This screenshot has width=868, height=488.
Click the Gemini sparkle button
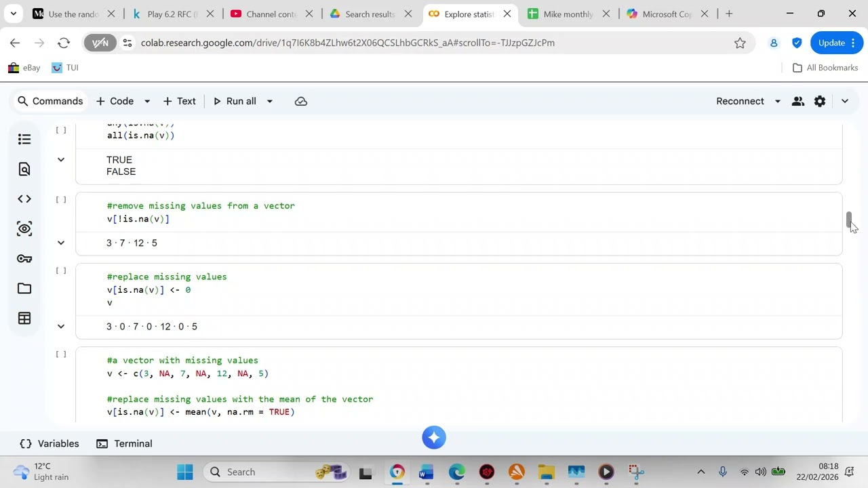click(434, 437)
